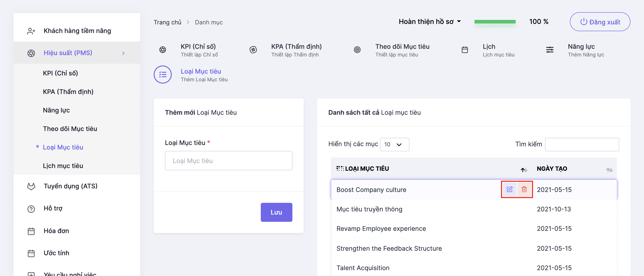Image resolution: width=644 pixels, height=276 pixels.
Task: Click the green profile completion progress bar
Action: [495, 22]
